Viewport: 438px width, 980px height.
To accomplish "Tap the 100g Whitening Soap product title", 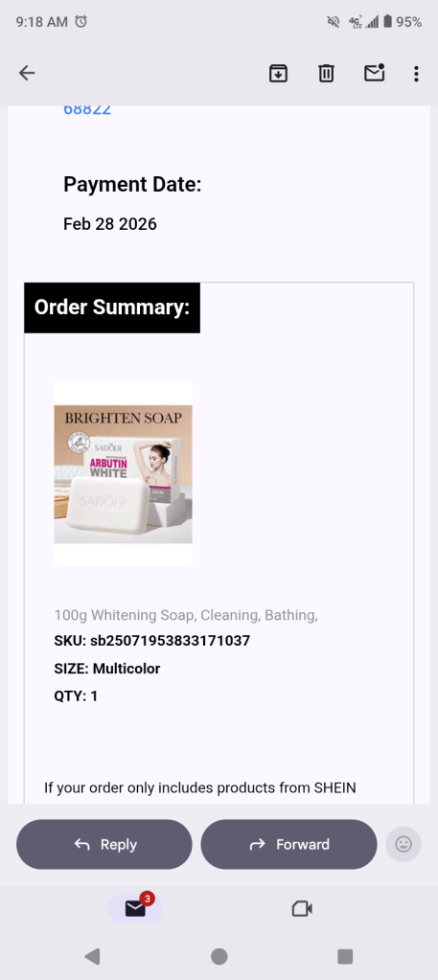I will click(x=186, y=615).
